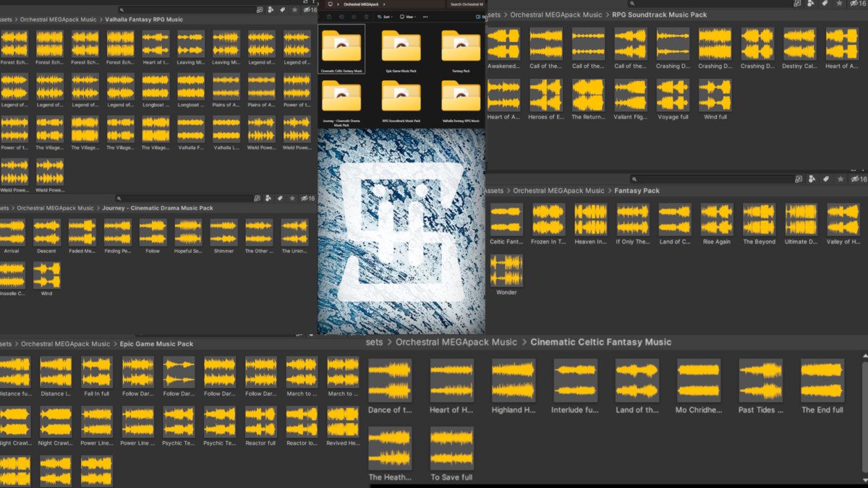This screenshot has width=868, height=488.
Task: Click the Orchestral MEGApack title in the Finder window
Action: tap(361, 4)
